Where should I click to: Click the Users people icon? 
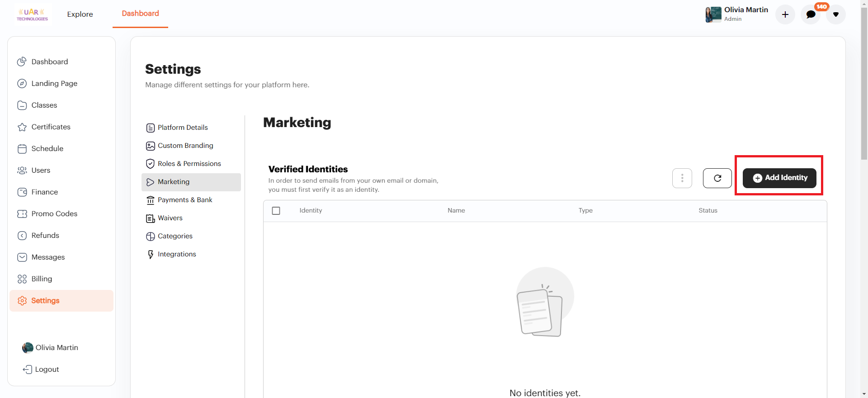pyautogui.click(x=22, y=170)
